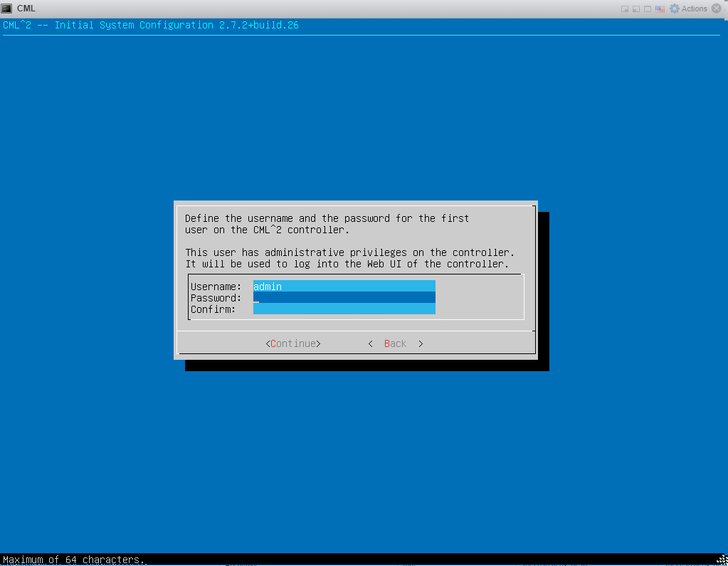Screen dimensions: 728x566
Task: Click the Username label
Action: 216,287
